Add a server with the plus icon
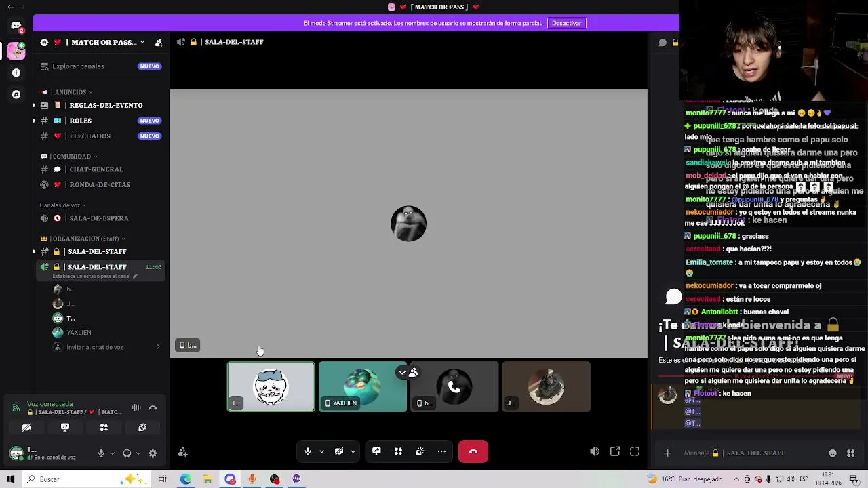 coord(16,73)
